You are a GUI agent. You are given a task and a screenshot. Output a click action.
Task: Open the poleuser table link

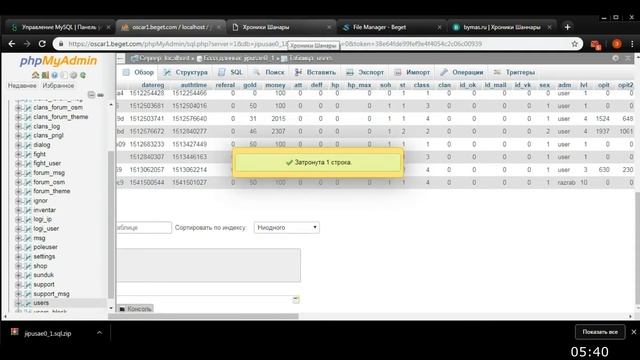point(45,247)
